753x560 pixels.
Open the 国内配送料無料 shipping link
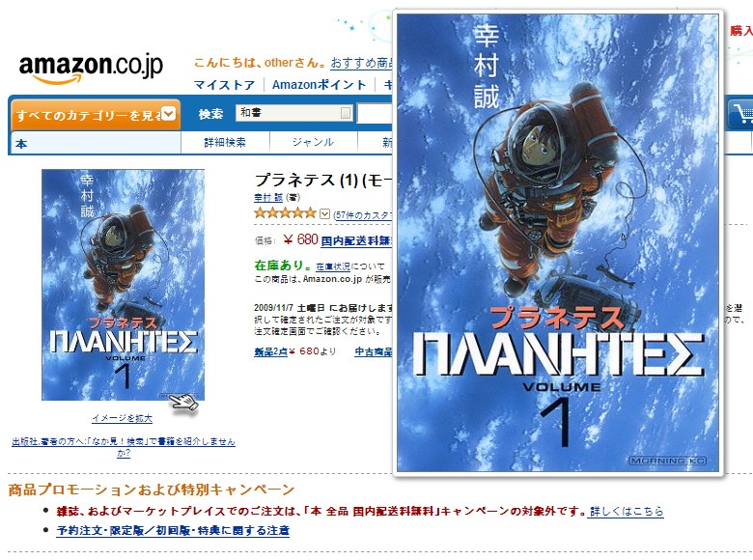356,240
